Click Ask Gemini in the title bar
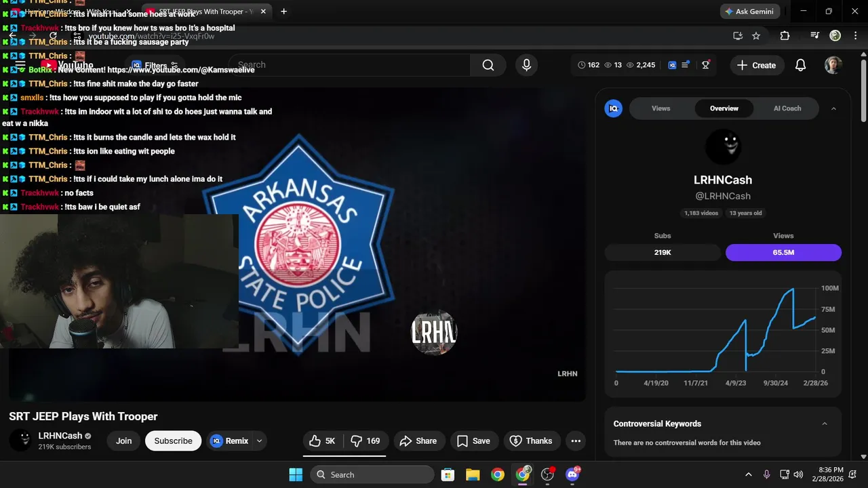 (x=750, y=12)
